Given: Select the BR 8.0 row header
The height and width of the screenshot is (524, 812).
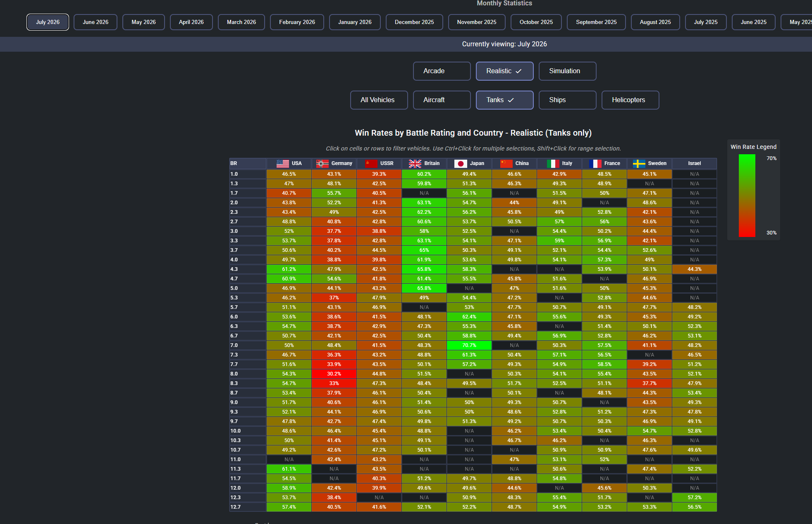Looking at the screenshot, I should [x=248, y=374].
